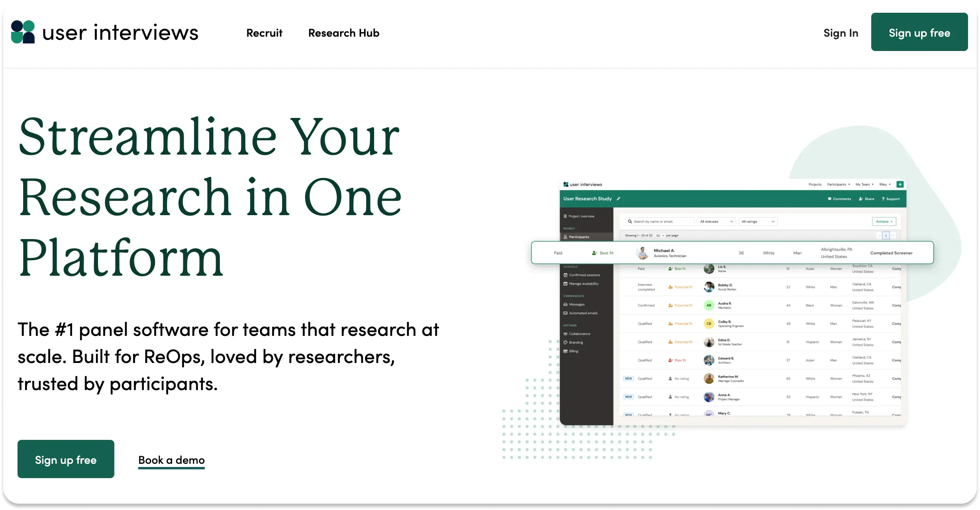Expand the All statuses dropdown
The width and height of the screenshot is (980, 510).
717,222
